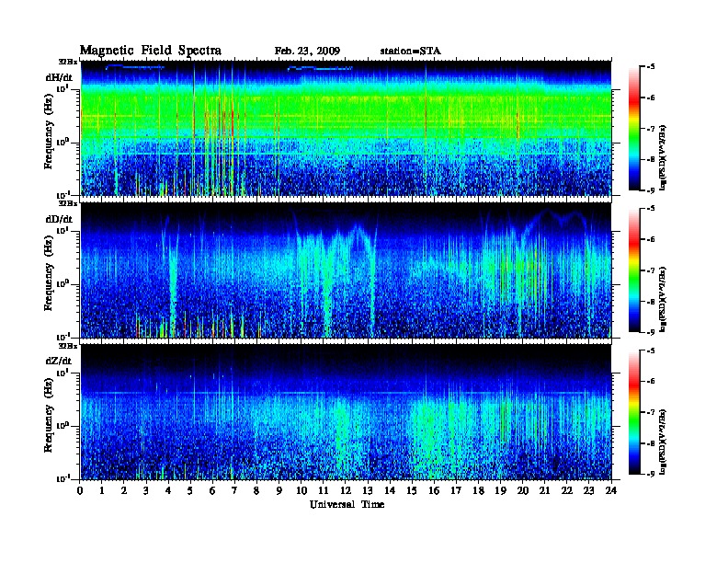This screenshot has width=728, height=563.
Task: Click hour 16 on the Universal Time axis
Action: pos(434,490)
